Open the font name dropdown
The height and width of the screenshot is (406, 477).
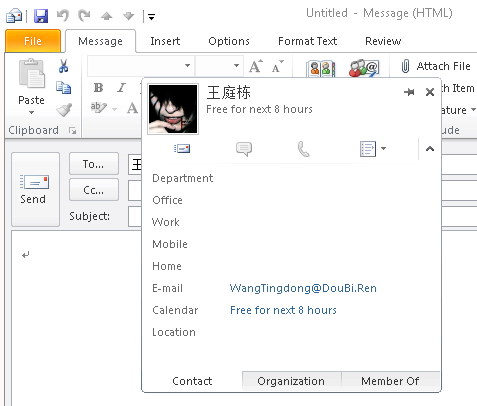[x=187, y=65]
